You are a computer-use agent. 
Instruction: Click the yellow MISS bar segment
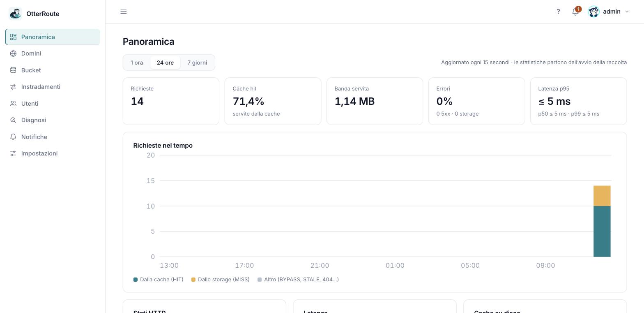[602, 196]
